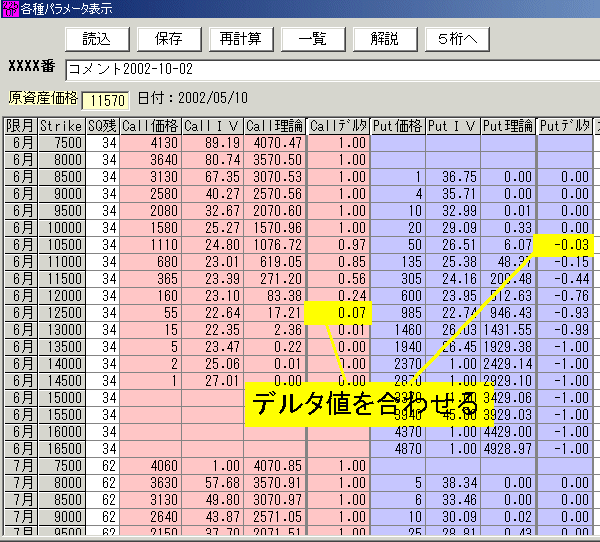Click Call IV cell 25.06

pos(212,364)
